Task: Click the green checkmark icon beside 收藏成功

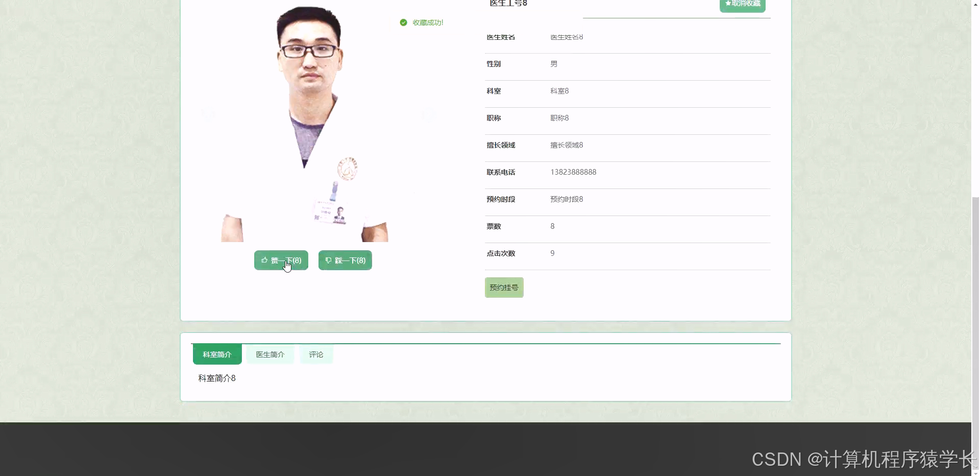Action: tap(403, 22)
